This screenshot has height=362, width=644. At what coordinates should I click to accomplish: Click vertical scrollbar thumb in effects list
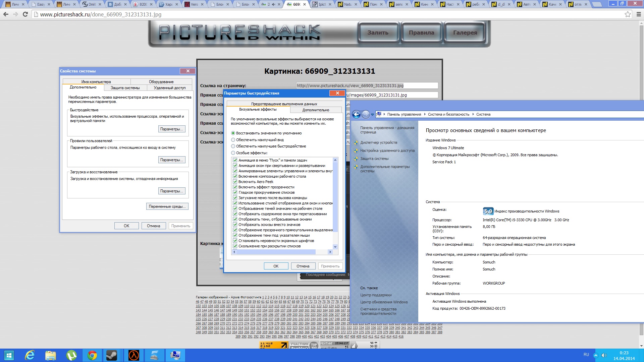335,197
